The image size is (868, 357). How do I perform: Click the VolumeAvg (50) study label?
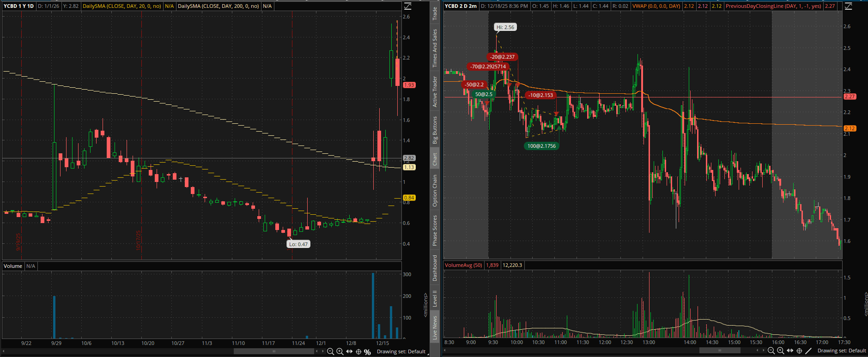pos(463,265)
